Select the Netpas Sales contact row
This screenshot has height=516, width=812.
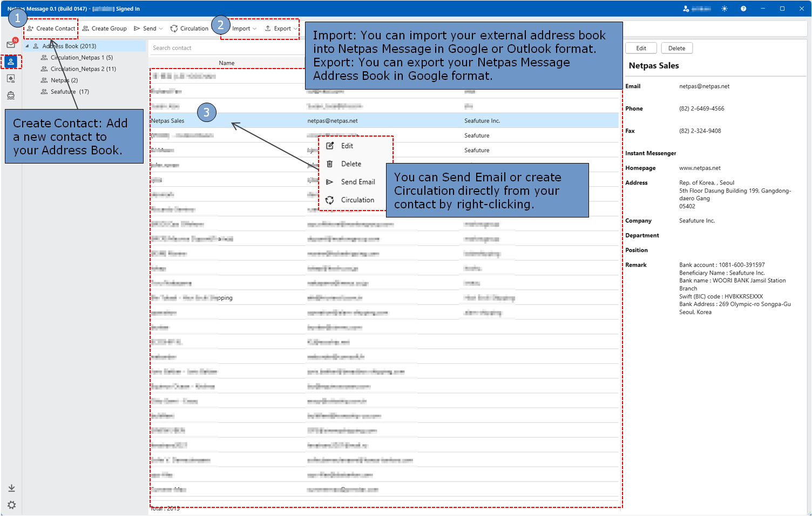(384, 121)
